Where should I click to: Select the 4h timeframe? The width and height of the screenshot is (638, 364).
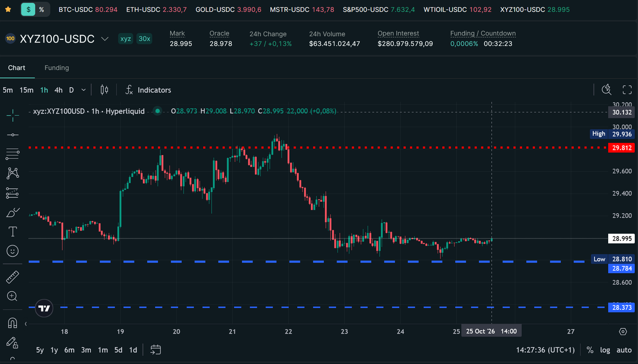pos(58,90)
